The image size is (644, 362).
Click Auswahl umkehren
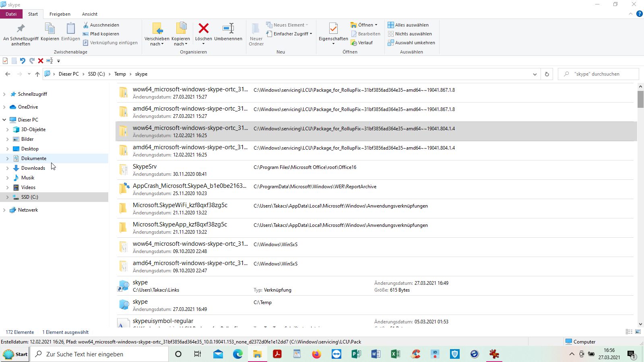tap(411, 43)
